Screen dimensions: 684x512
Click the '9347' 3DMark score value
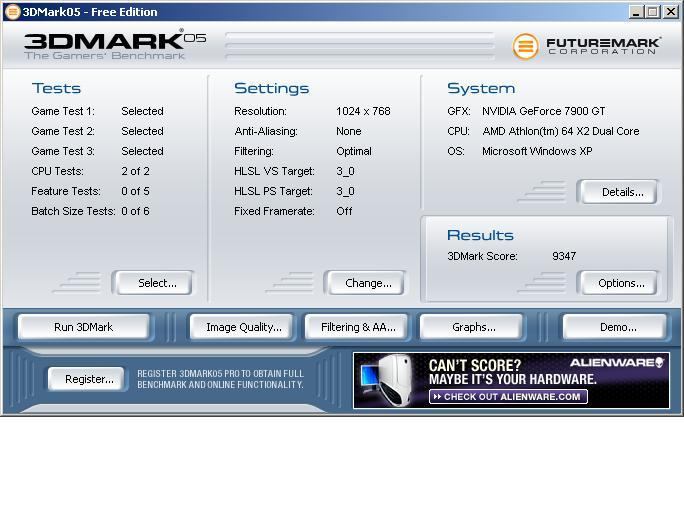click(x=564, y=256)
